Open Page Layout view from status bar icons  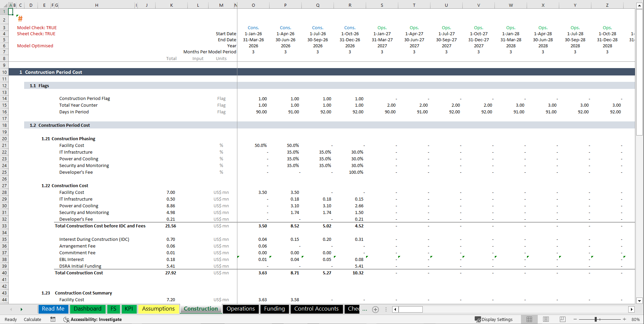[x=546, y=319]
